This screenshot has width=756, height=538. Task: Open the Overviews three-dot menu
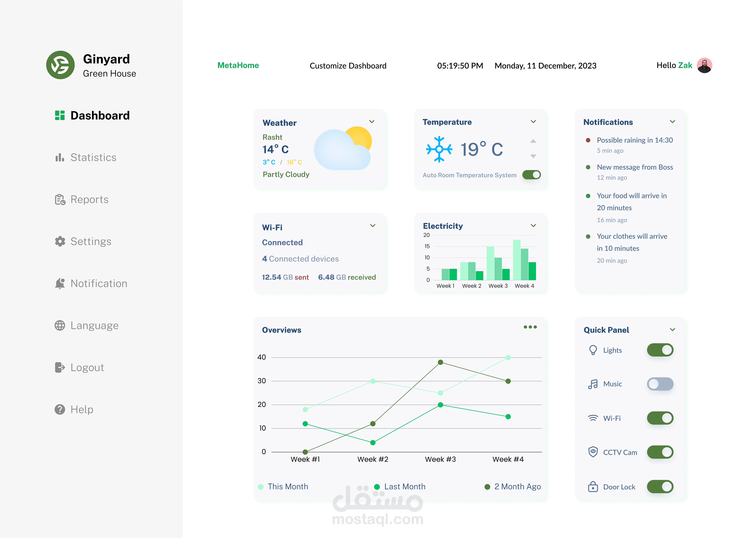click(530, 327)
